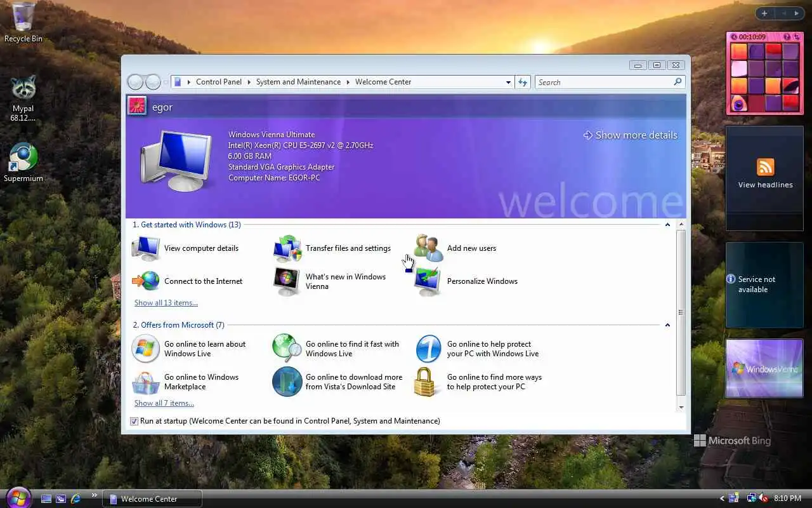Click the sidebar Add gadgets plus button
Viewport: 812px width, 508px height.
[764, 13]
